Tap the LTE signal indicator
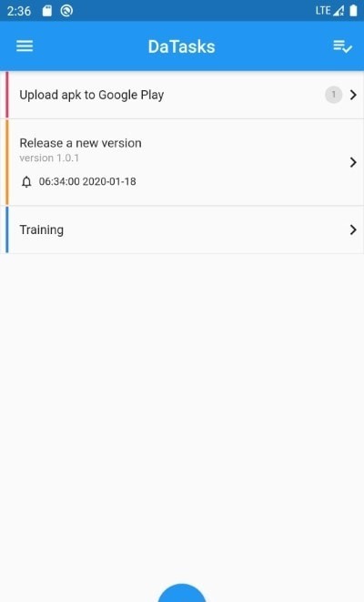 [x=329, y=11]
